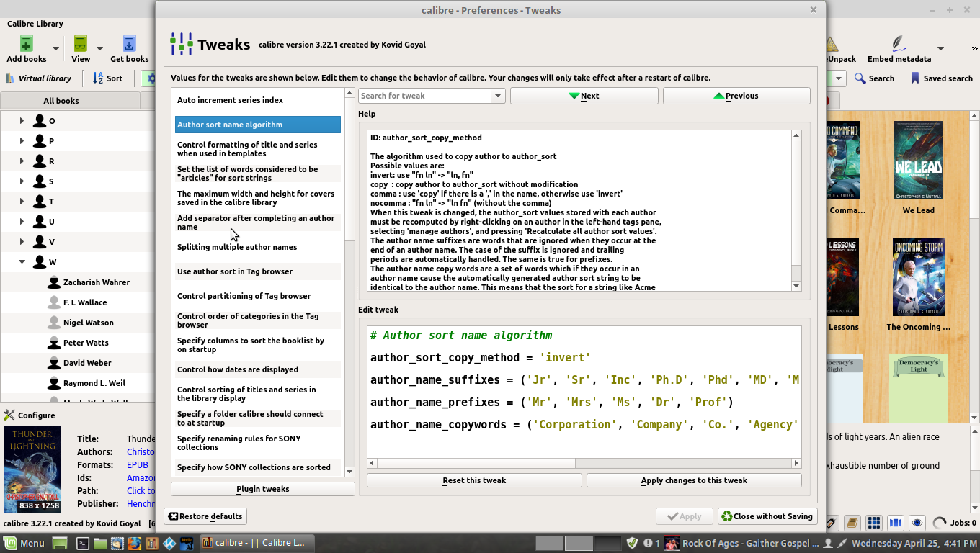Image resolution: width=980 pixels, height=553 pixels.
Task: Select Splitting multiple author names tweak
Action: [258, 247]
